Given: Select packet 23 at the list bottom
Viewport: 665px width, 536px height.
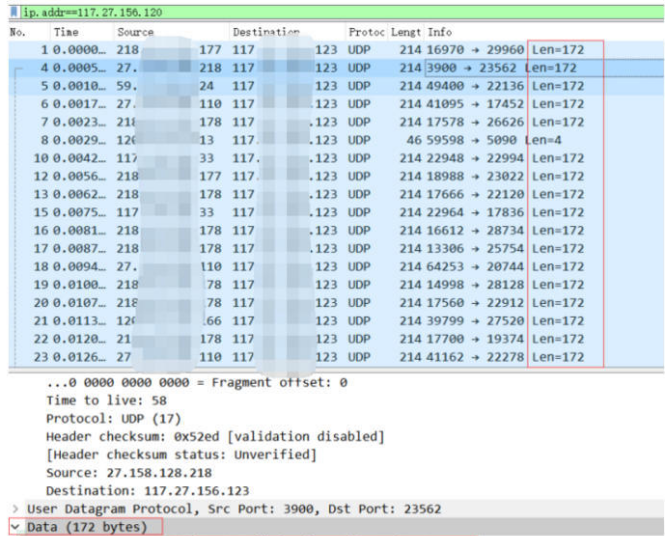Looking at the screenshot, I should (x=336, y=357).
